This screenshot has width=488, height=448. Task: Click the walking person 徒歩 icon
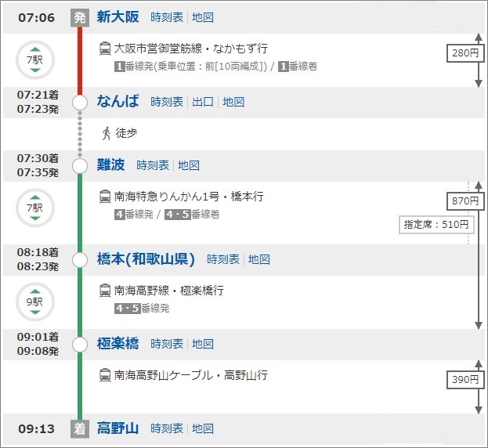pyautogui.click(x=106, y=132)
